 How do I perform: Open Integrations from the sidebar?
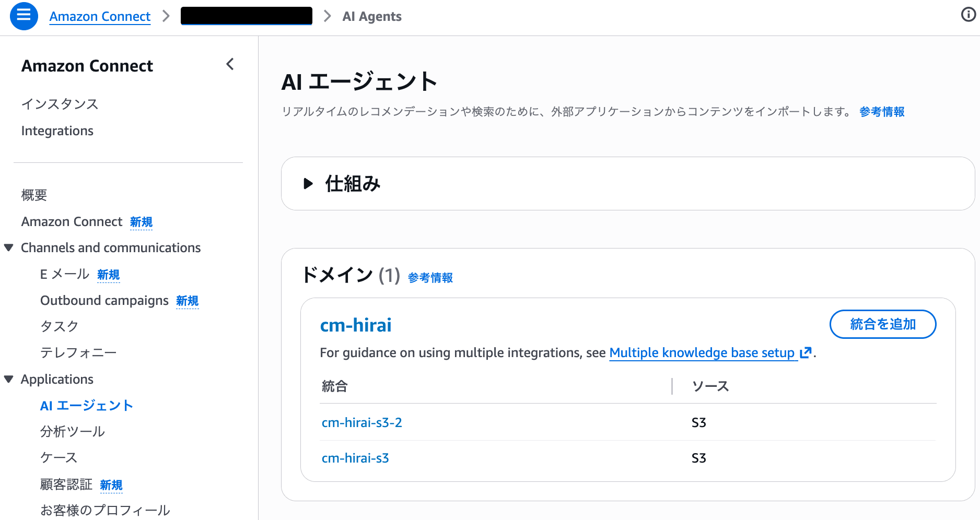(57, 131)
